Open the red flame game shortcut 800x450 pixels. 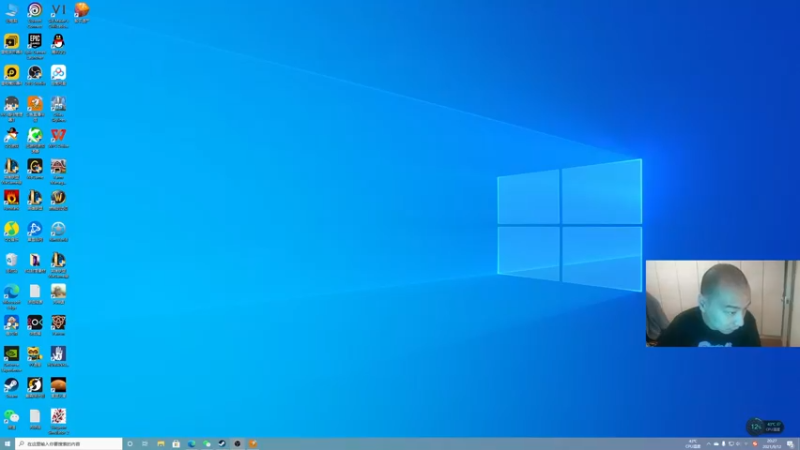[x=11, y=200]
